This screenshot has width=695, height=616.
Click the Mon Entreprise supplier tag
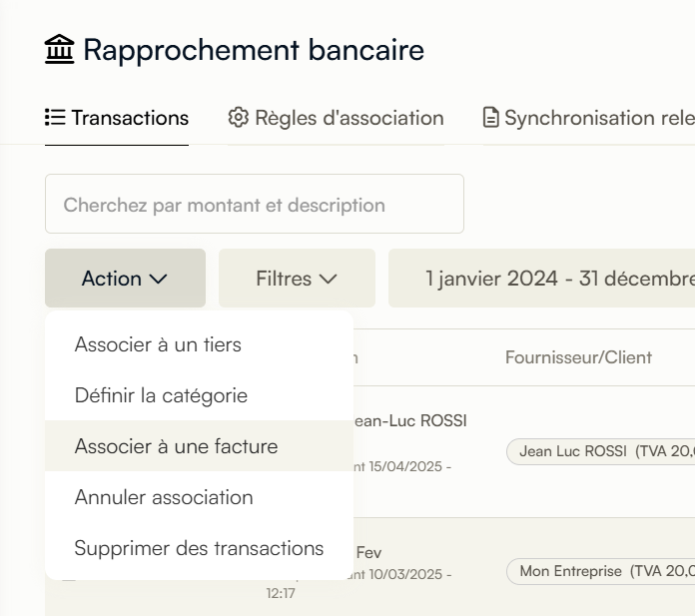(600, 571)
